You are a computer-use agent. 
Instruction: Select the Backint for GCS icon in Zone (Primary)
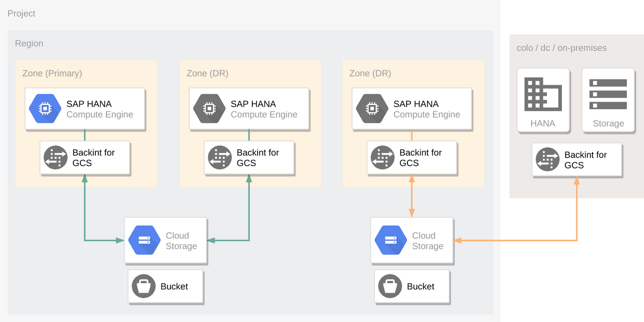(56, 158)
